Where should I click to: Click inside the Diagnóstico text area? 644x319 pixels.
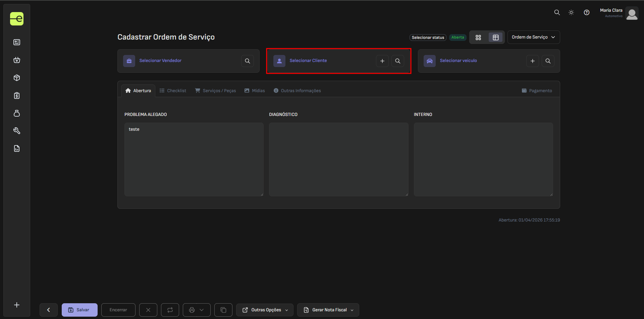338,159
